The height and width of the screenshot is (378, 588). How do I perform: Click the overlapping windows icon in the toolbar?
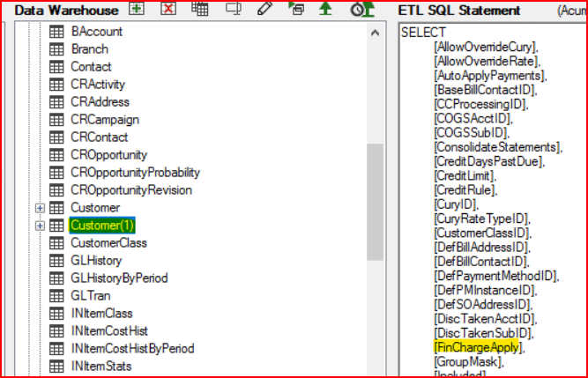coord(296,10)
